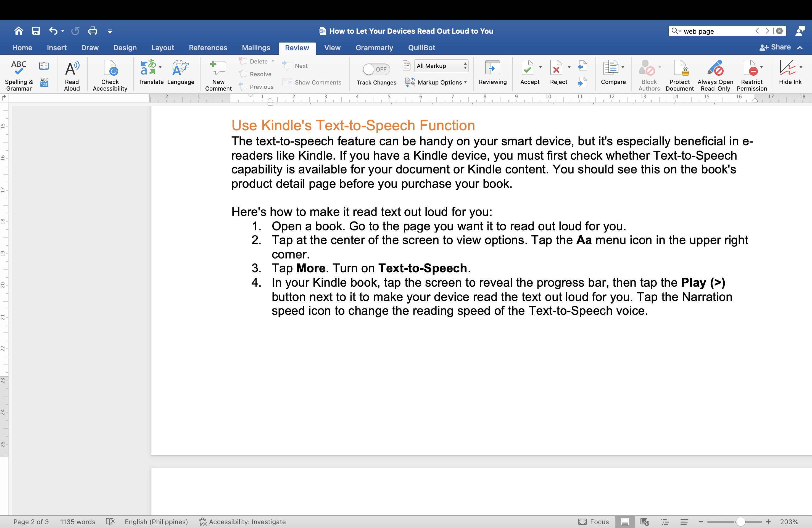Enable Focus mode in status bar
The height and width of the screenshot is (528, 812).
(594, 522)
